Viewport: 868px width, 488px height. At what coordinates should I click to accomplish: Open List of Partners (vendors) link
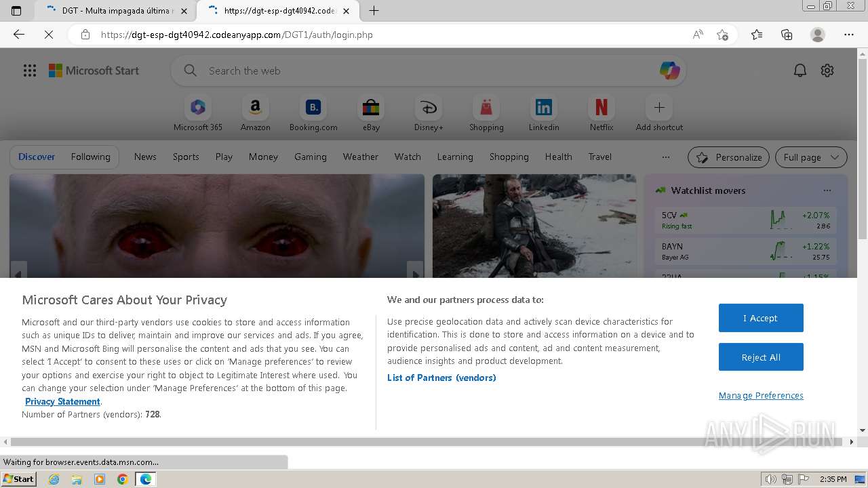pos(441,378)
